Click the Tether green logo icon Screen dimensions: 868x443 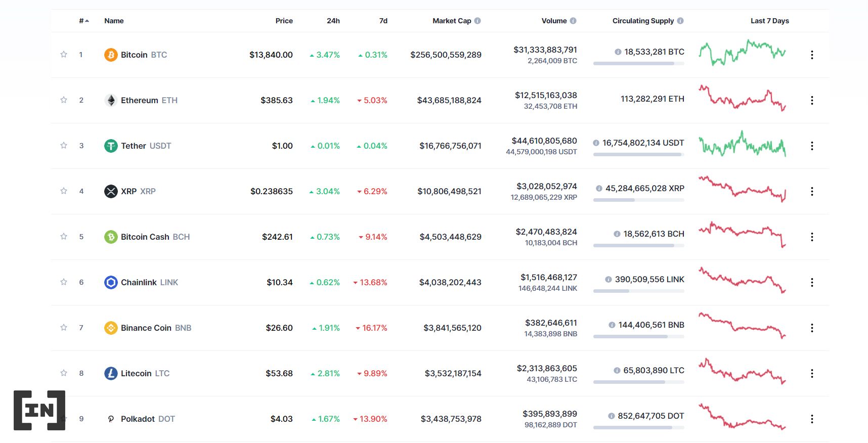111,146
